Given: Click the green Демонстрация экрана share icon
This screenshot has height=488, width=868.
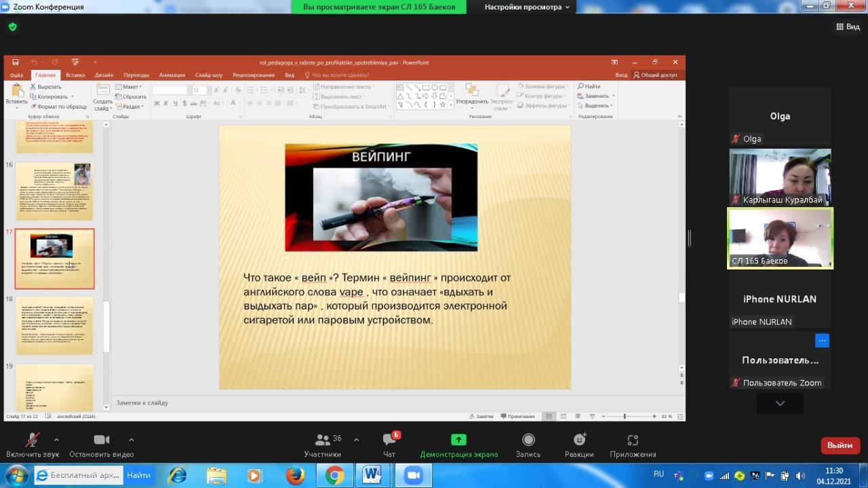Looking at the screenshot, I should point(458,440).
